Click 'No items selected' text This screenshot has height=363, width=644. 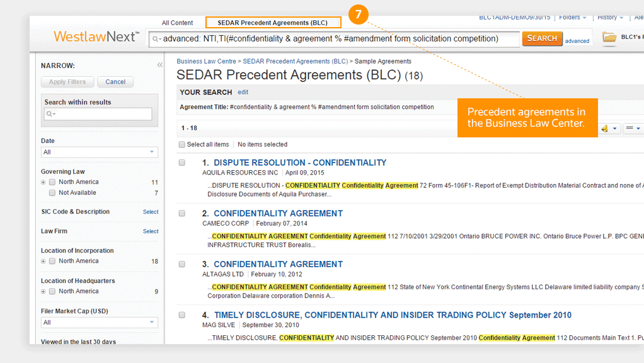click(262, 144)
